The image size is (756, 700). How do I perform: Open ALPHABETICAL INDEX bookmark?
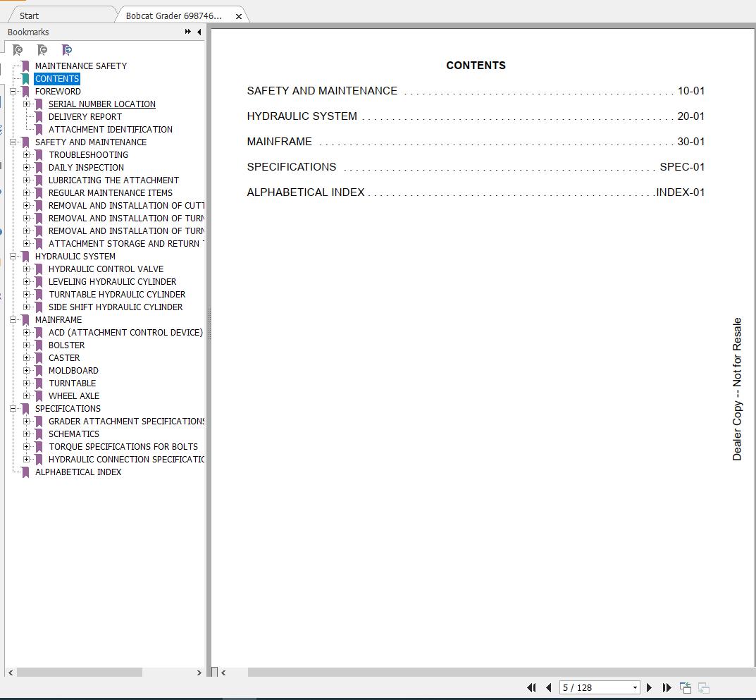[78, 472]
